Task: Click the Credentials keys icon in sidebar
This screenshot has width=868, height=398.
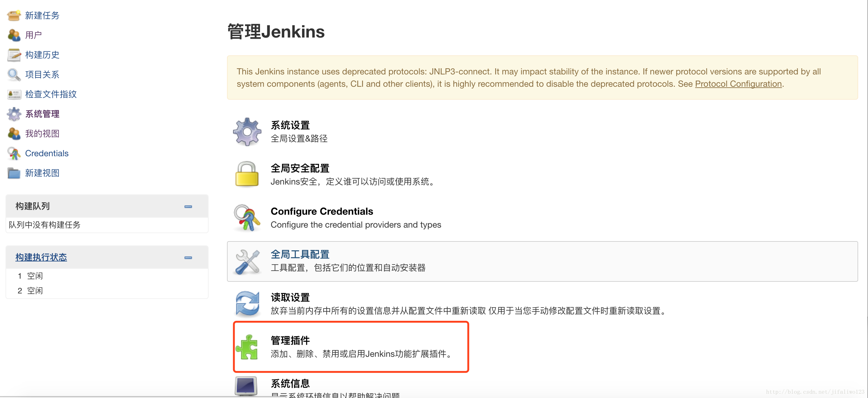Action: click(14, 153)
